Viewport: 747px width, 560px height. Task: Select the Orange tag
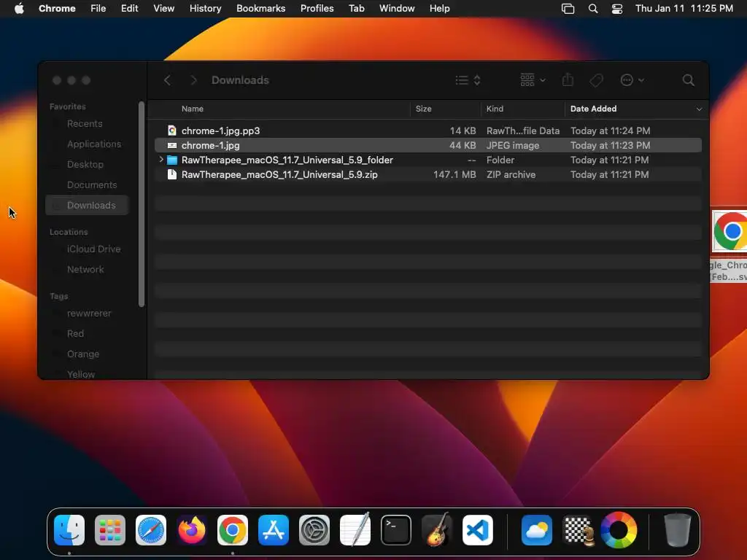83,354
